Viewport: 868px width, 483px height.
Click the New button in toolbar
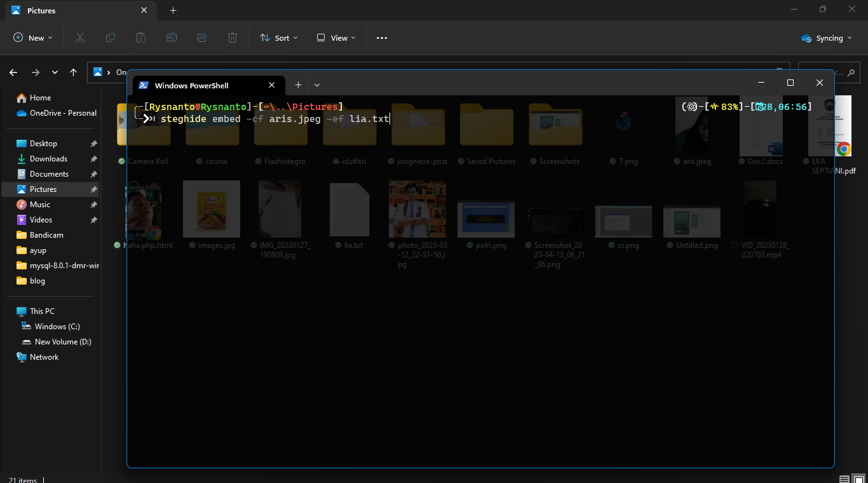(33, 38)
